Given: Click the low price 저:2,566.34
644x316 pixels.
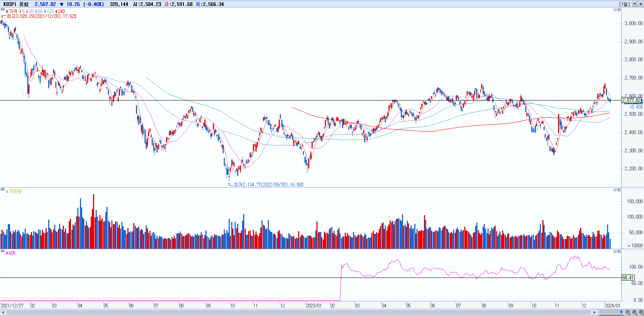Looking at the screenshot, I should (210, 4).
